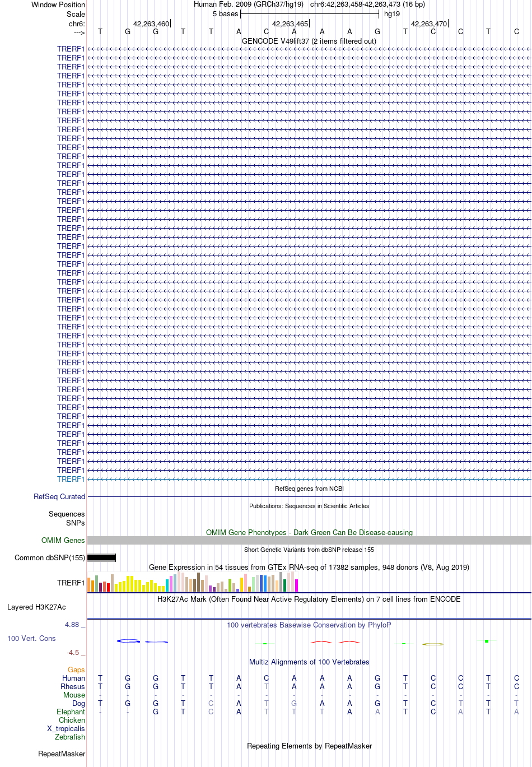The height and width of the screenshot is (767, 532).
Task: Click the 4.88 PhyloP upper limit value
Action: click(x=72, y=624)
